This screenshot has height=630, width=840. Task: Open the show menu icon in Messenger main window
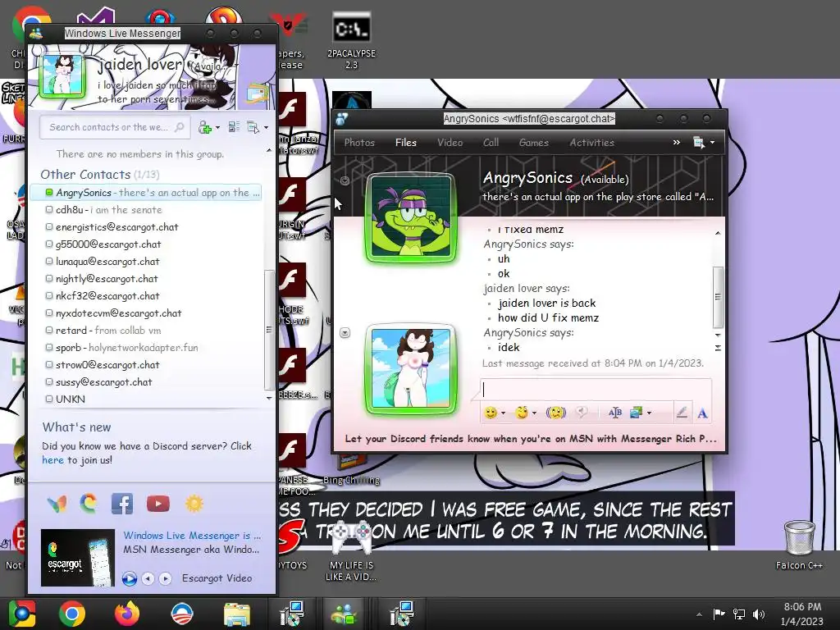(253, 127)
